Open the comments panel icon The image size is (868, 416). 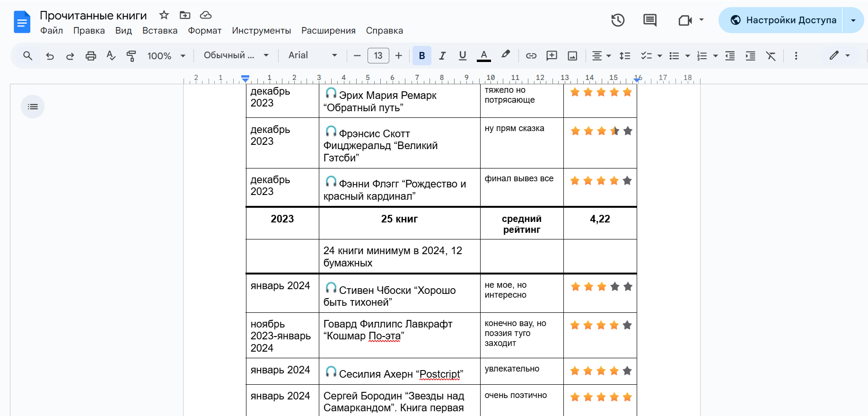[x=650, y=20]
